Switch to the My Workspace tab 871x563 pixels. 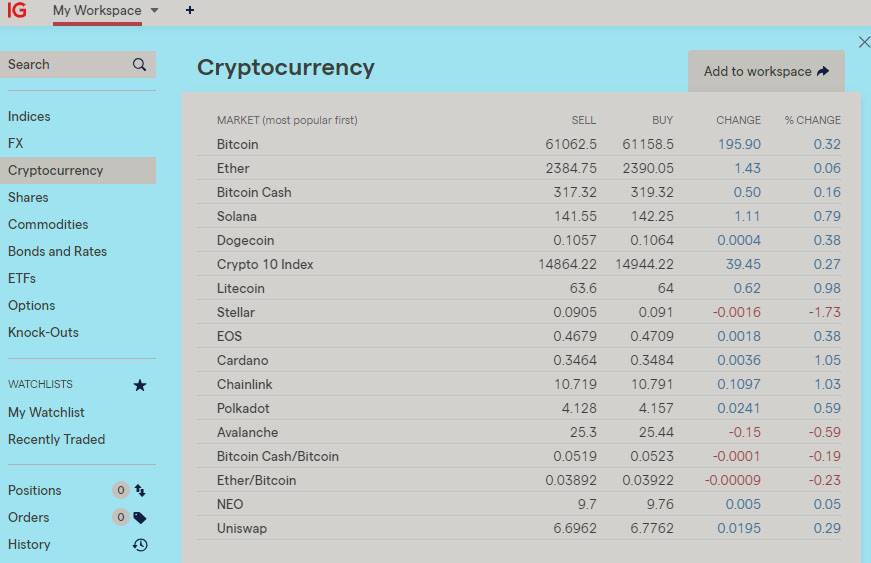pos(97,11)
